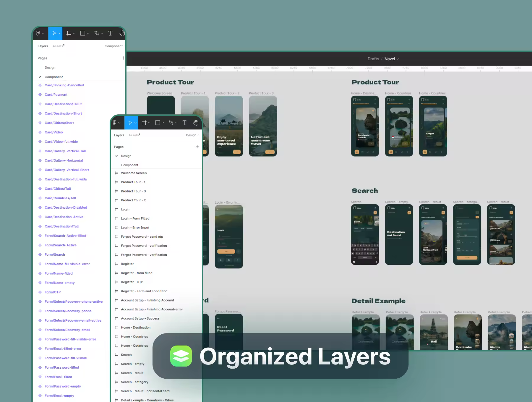Image resolution: width=532 pixels, height=402 pixels.
Task: Select Card/Video-full wide component layer
Action: coord(61,142)
